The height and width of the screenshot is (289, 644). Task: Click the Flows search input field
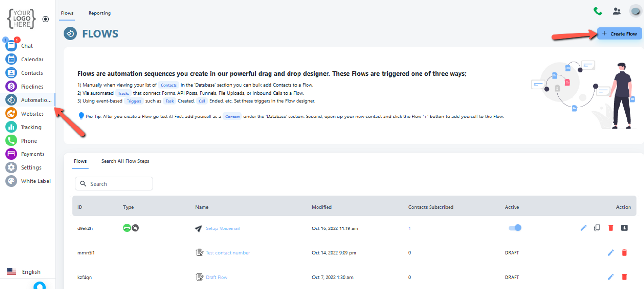[114, 184]
